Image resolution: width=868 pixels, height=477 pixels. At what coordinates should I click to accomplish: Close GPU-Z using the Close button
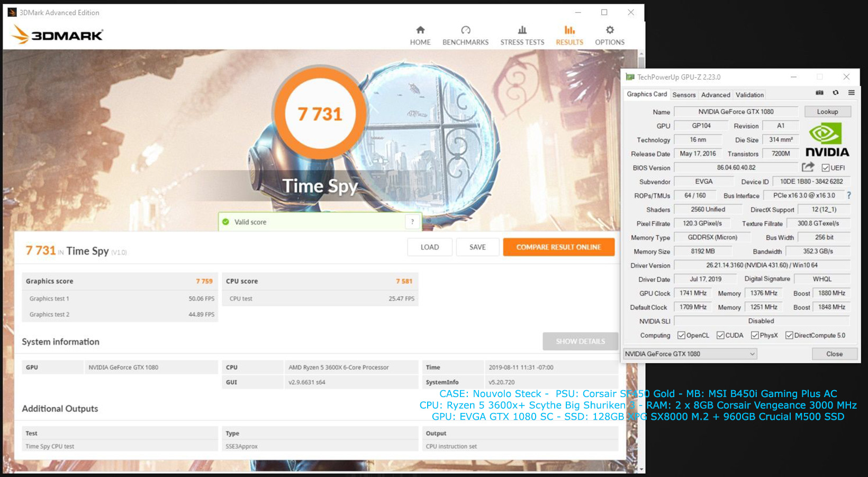click(x=835, y=354)
